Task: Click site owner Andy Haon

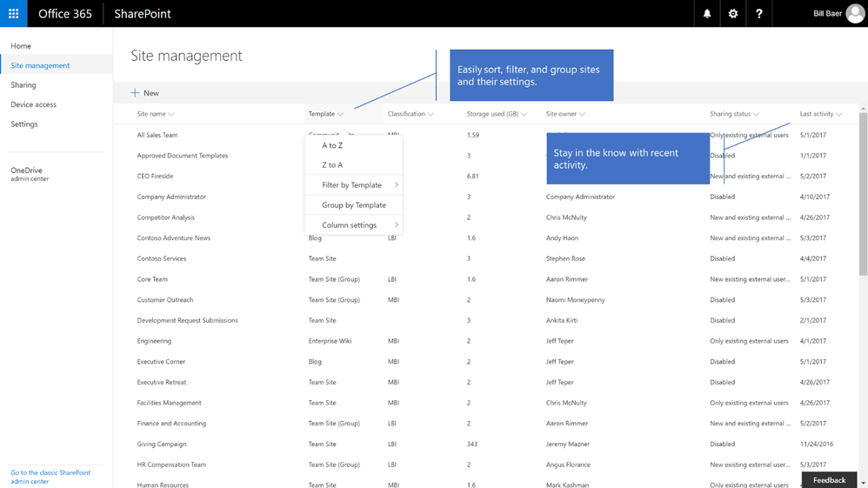Action: pos(562,238)
